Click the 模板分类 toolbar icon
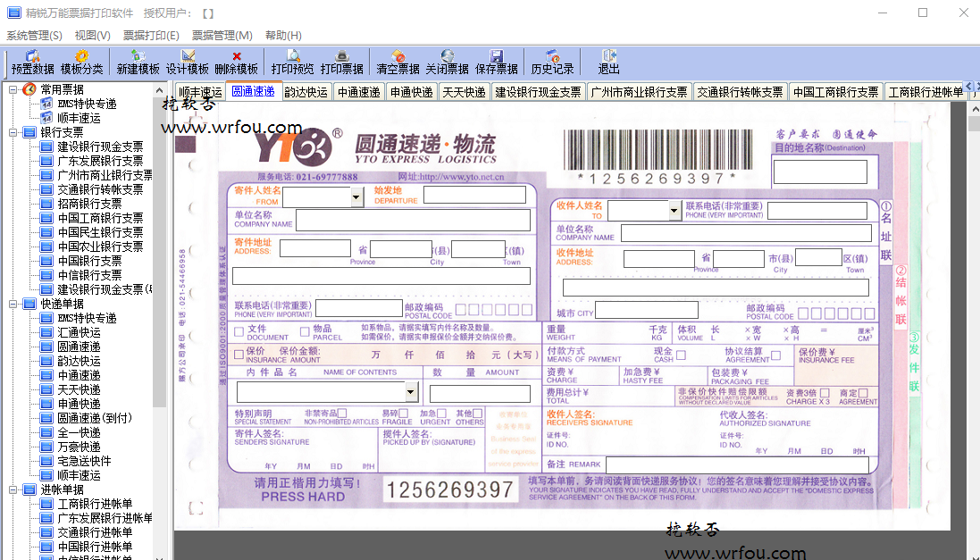 [82, 63]
